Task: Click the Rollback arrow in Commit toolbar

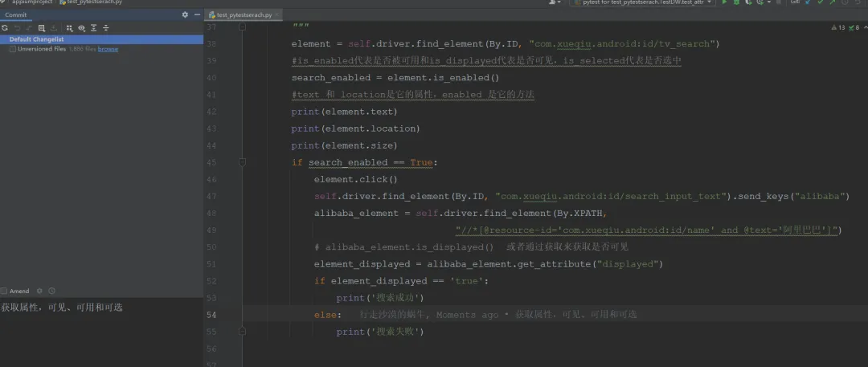Action: (x=18, y=27)
